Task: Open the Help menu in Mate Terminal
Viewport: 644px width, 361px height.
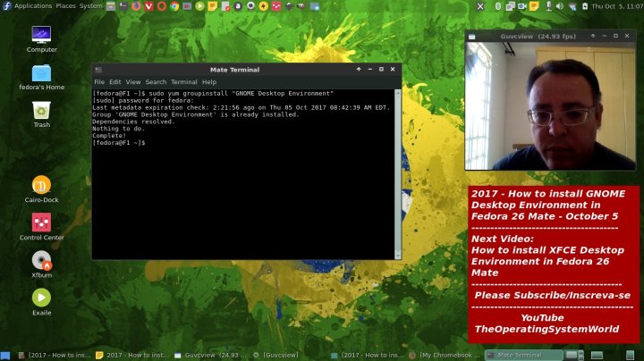Action: (x=209, y=82)
